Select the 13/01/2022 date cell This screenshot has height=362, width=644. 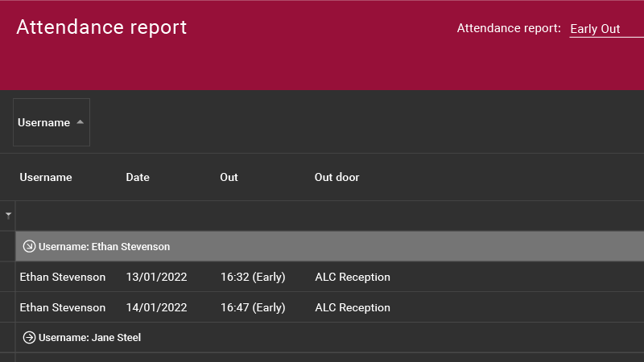[156, 277]
